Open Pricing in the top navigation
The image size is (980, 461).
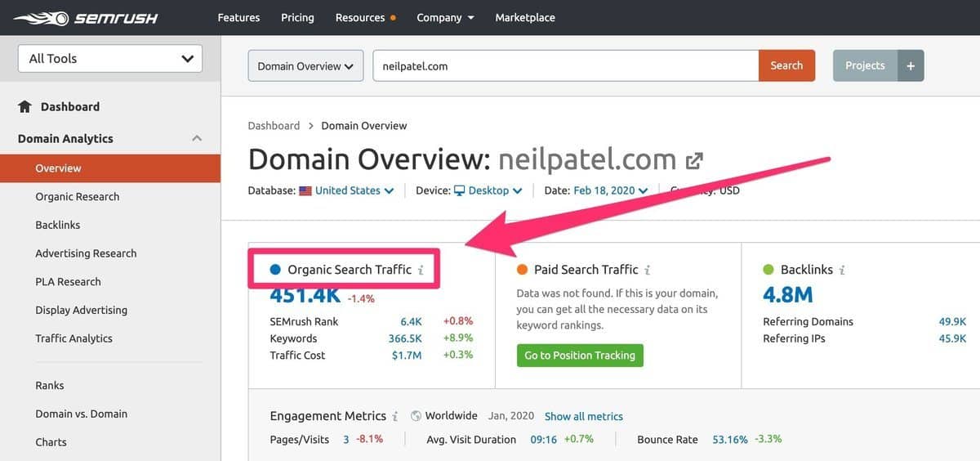[297, 17]
